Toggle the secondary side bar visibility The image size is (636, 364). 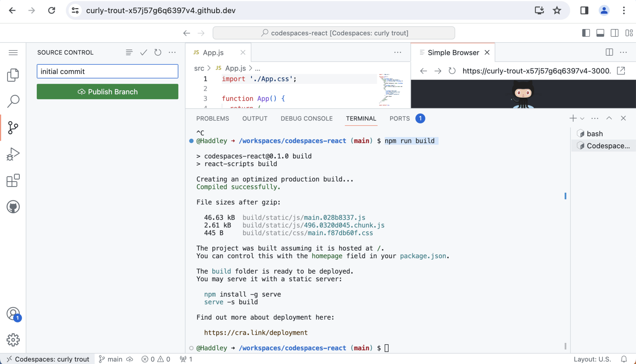[x=615, y=33]
